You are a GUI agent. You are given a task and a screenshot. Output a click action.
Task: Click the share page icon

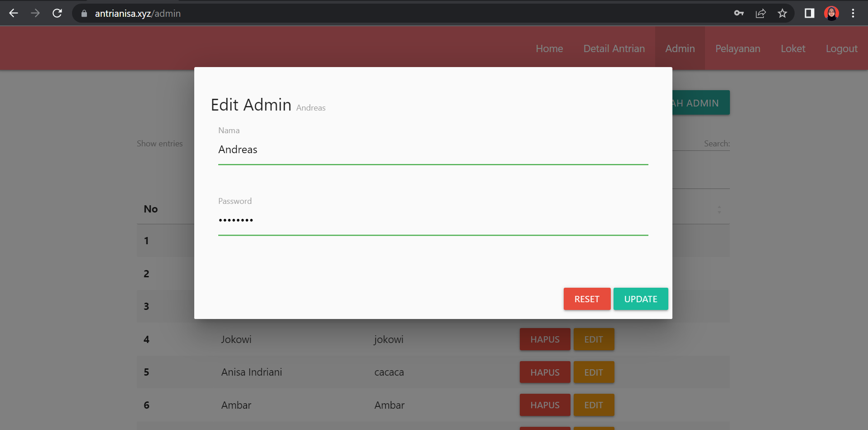761,13
